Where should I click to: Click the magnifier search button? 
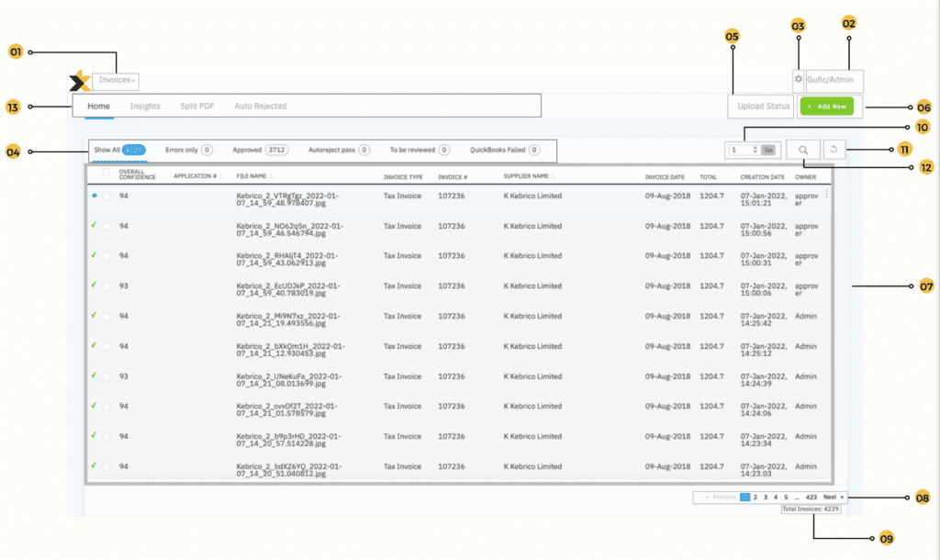(x=803, y=150)
